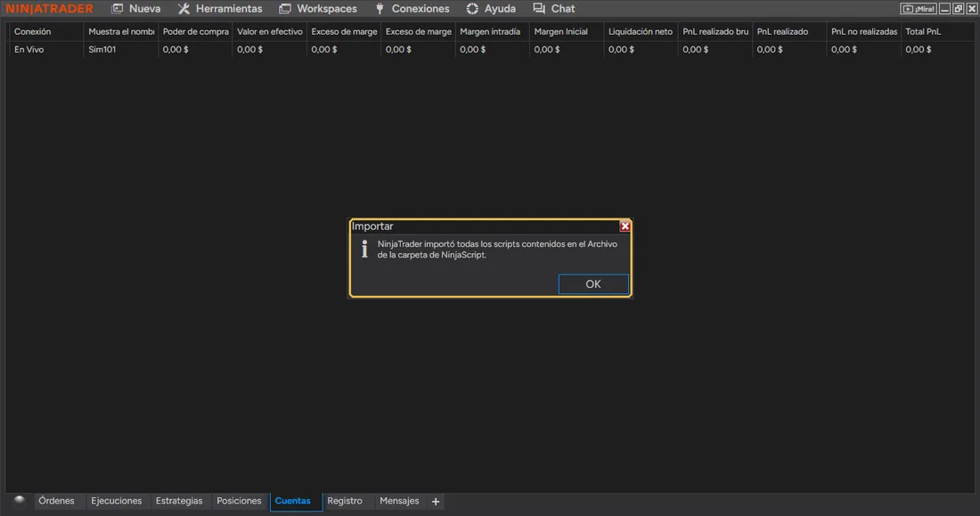Click the NinjaTrader logo
This screenshot has height=516, width=980.
49,9
